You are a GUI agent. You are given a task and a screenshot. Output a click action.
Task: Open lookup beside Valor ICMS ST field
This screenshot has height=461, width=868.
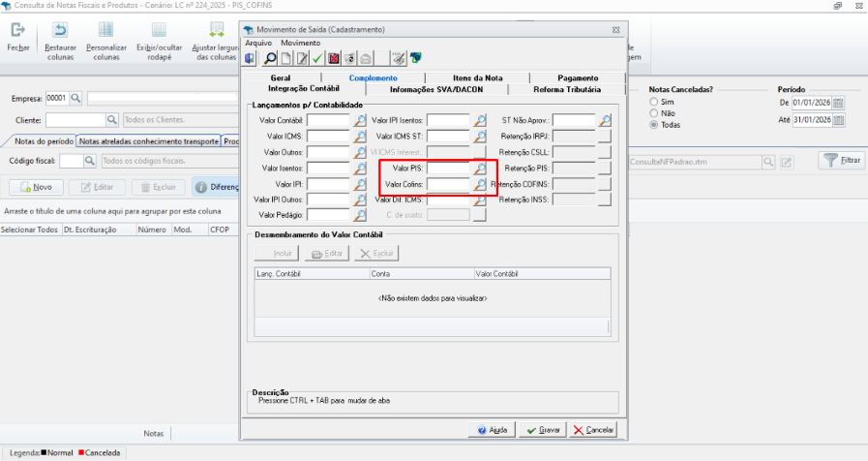click(480, 136)
